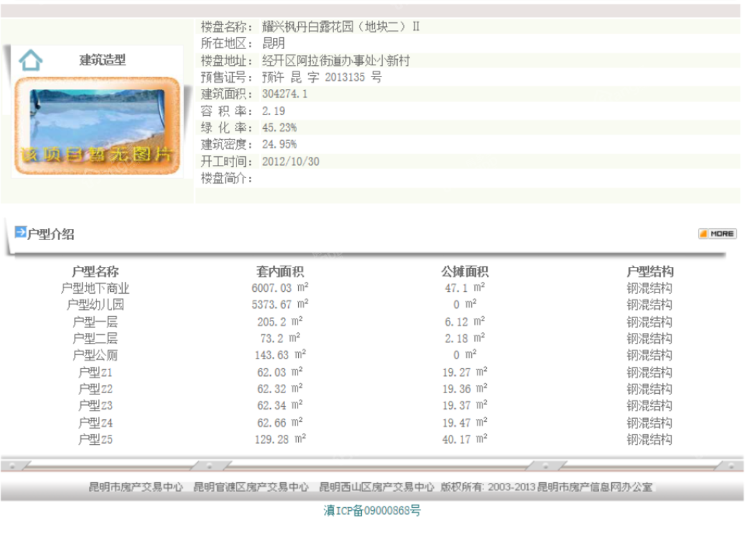
Task: Click the 公摊面积 column header
Action: pos(464,272)
